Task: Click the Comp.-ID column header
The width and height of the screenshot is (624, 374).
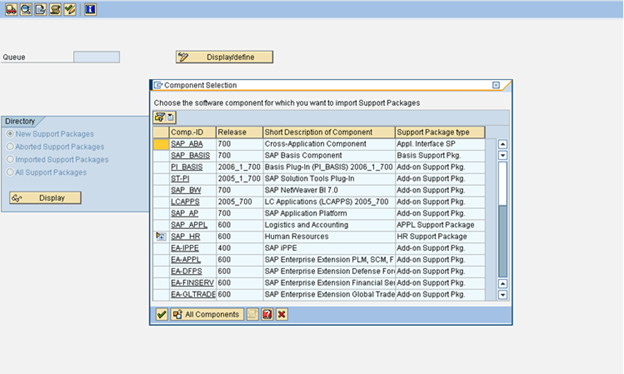Action: [x=193, y=132]
